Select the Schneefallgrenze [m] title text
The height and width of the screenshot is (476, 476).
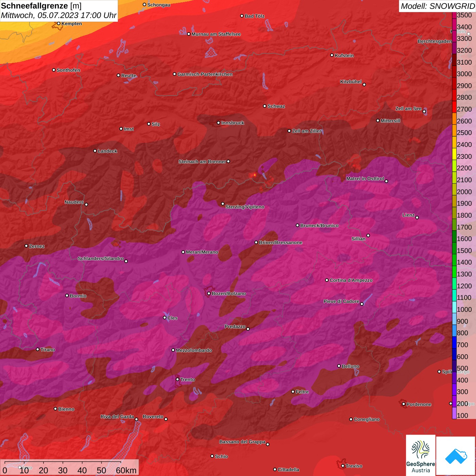(x=41, y=6)
